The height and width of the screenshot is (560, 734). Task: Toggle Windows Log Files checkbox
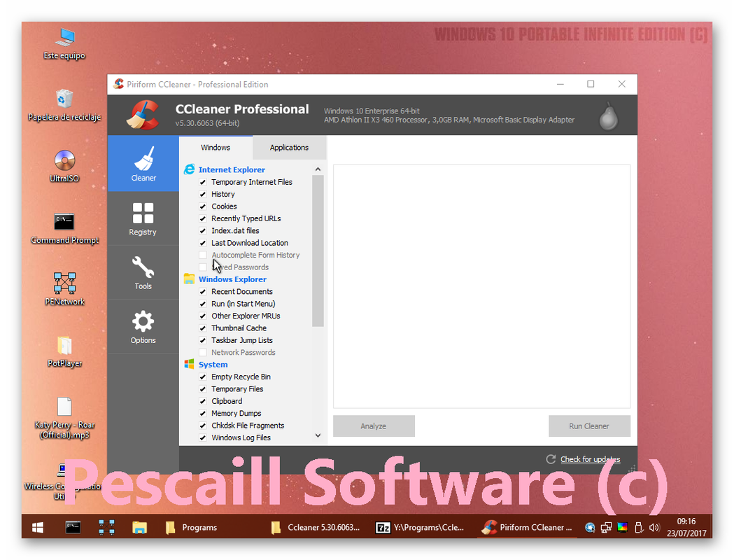click(x=203, y=437)
